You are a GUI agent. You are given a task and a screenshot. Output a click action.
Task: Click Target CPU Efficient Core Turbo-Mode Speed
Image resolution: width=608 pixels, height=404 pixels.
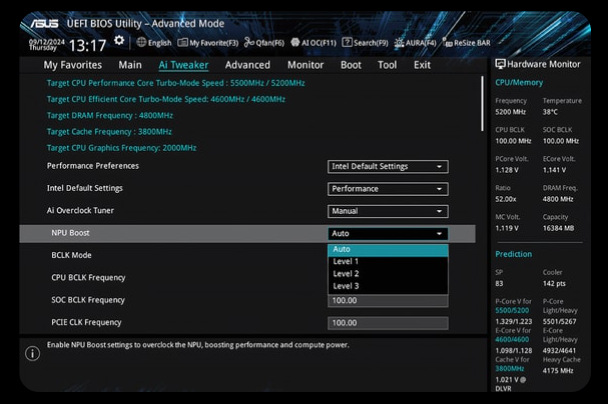pos(166,99)
